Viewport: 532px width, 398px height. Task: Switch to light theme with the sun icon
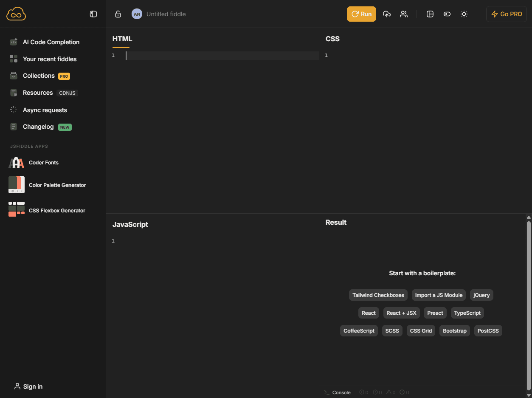[464, 14]
